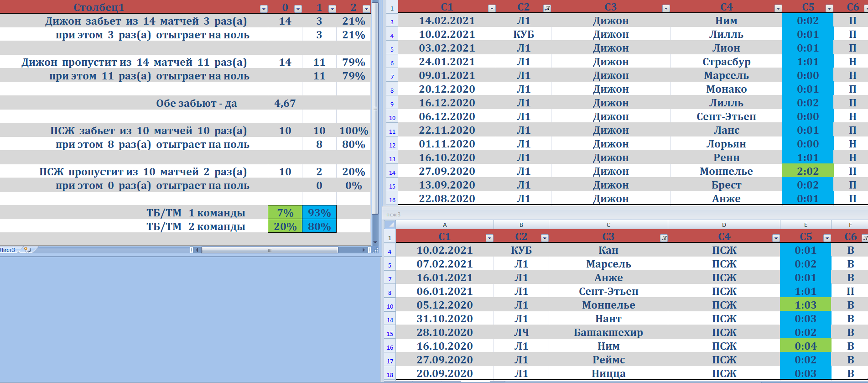
Task: Select column A header in ПСЖ pane
Action: (445, 225)
